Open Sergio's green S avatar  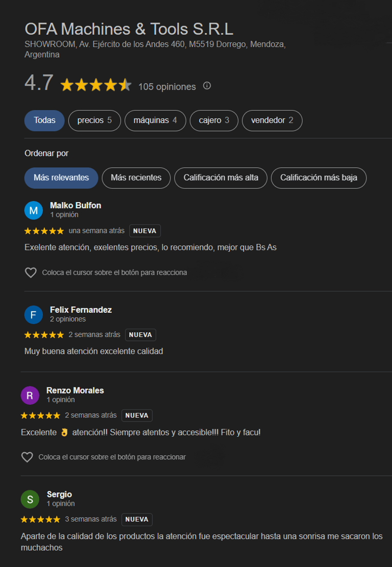pyautogui.click(x=30, y=500)
